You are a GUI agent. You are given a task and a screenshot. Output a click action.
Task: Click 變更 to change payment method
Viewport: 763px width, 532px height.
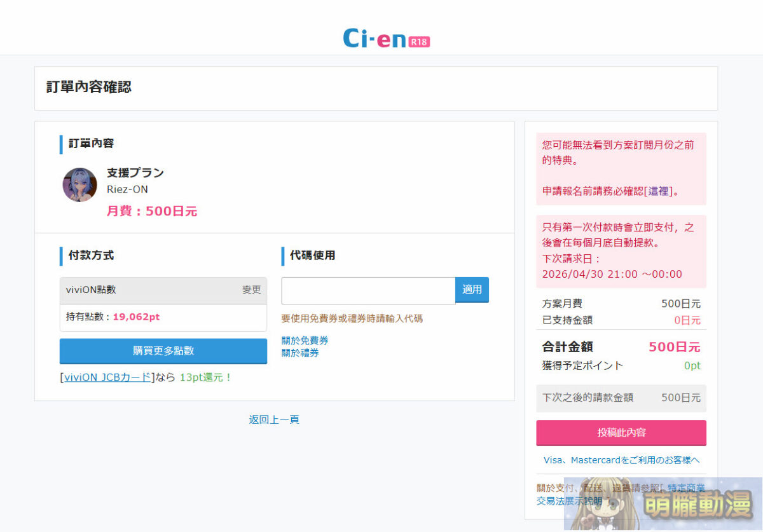point(251,290)
